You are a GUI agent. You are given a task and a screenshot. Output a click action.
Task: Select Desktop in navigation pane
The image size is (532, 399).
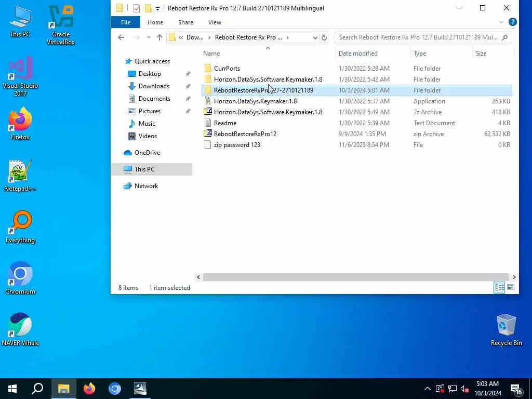point(150,74)
